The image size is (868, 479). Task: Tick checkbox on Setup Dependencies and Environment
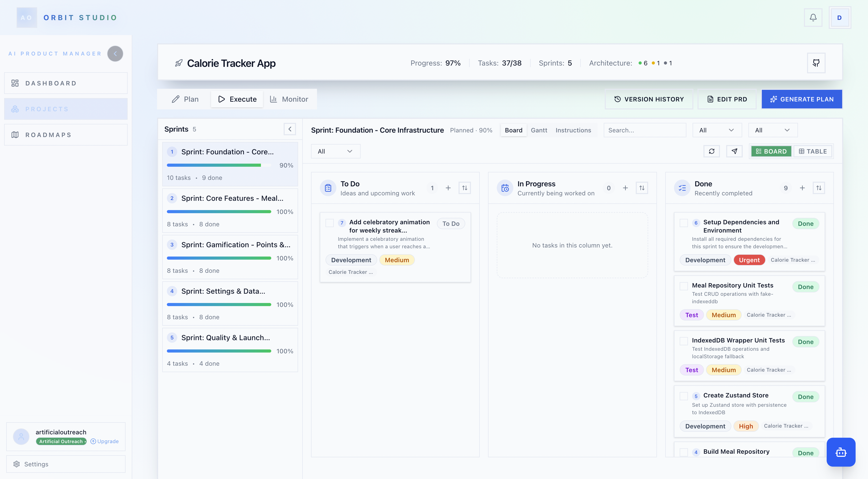coord(684,223)
